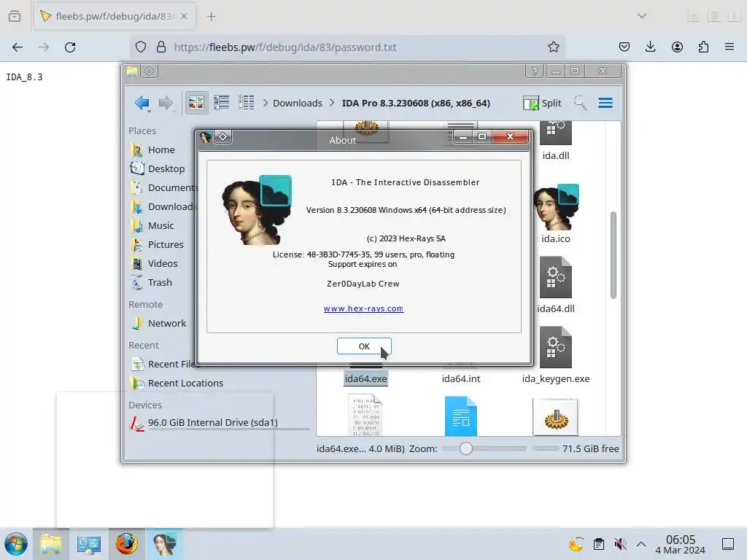The width and height of the screenshot is (747, 560).
Task: Switch to IDA in the taskbar
Action: [165, 544]
